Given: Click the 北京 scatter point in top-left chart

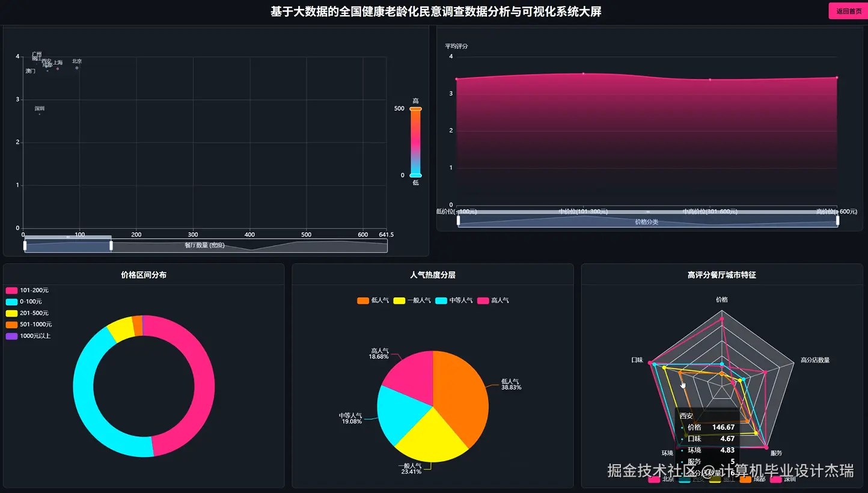Looking at the screenshot, I should tap(76, 67).
